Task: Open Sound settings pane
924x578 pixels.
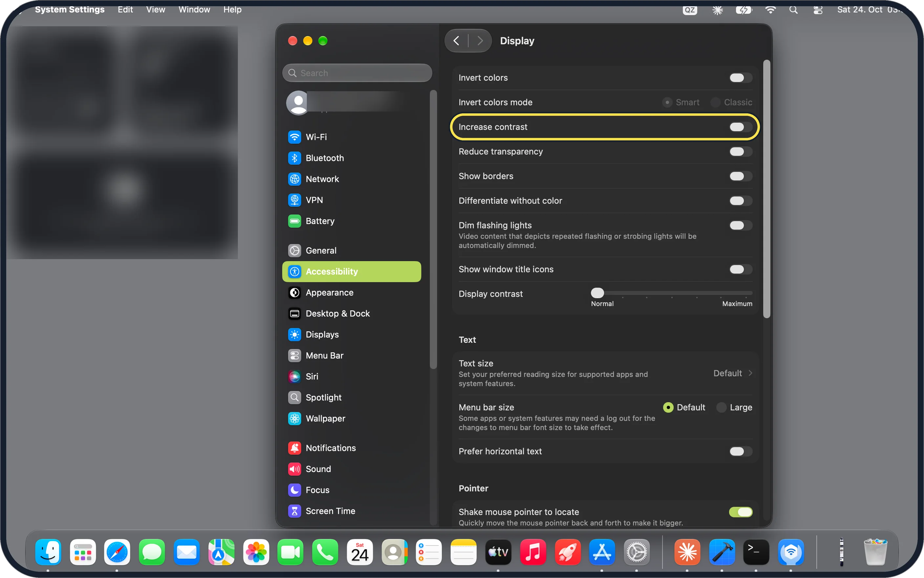Action: [351, 469]
